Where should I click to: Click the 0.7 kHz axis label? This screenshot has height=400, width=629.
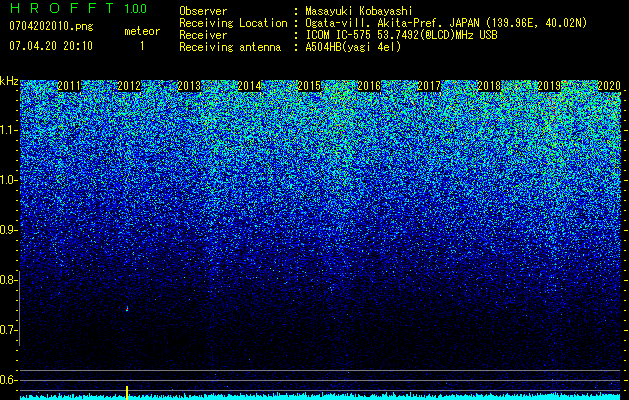(x=8, y=330)
